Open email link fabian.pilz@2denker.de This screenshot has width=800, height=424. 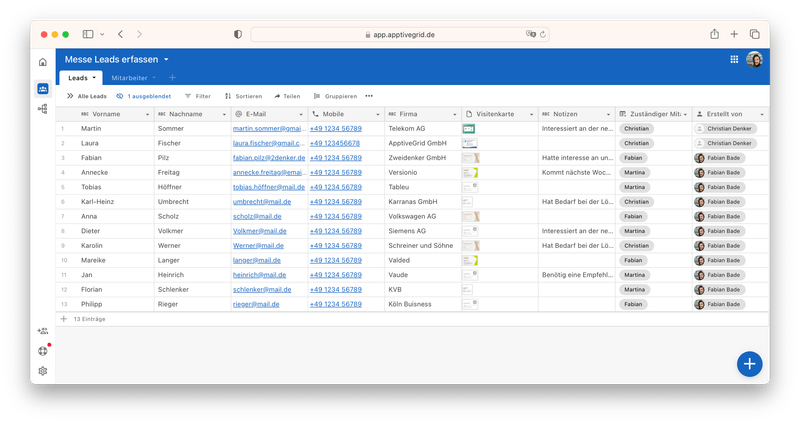(x=269, y=158)
